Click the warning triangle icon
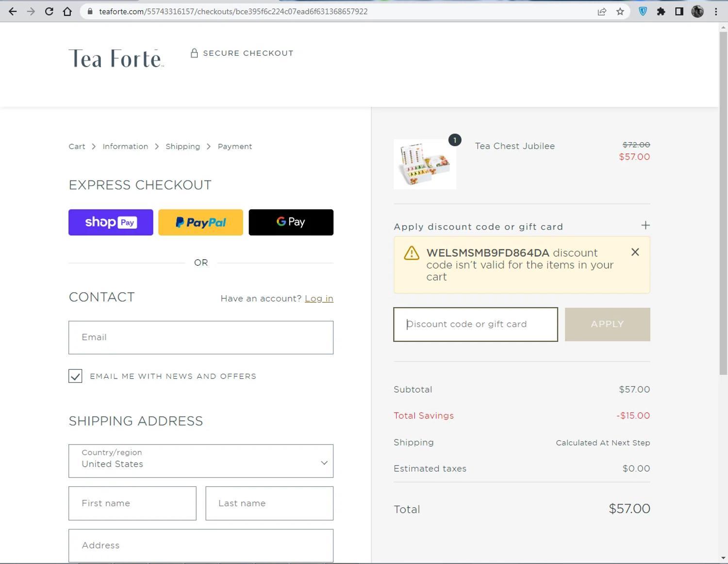Screen dimensions: 728x564 pos(412,253)
